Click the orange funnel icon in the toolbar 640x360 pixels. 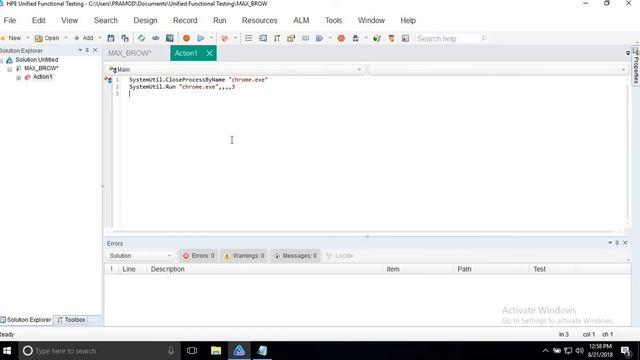(x=391, y=38)
